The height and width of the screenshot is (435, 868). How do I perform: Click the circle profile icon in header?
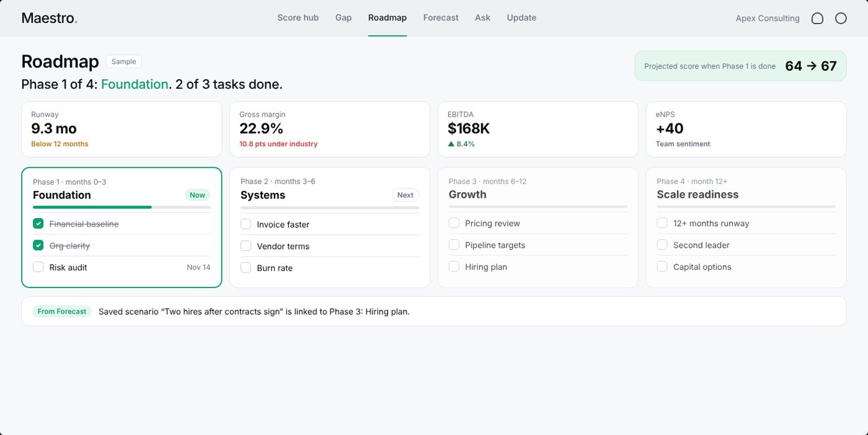841,19
